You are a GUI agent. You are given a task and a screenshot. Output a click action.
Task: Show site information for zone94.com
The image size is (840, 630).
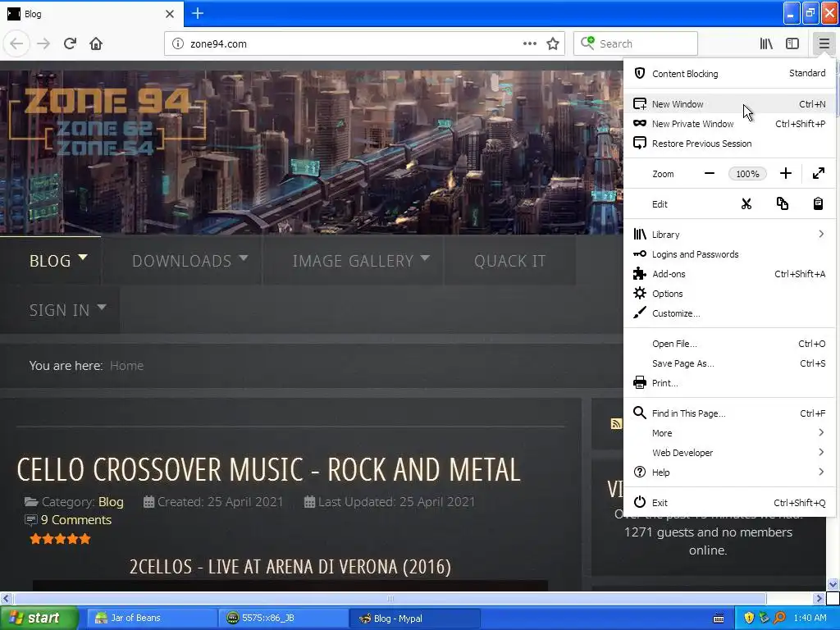click(178, 43)
